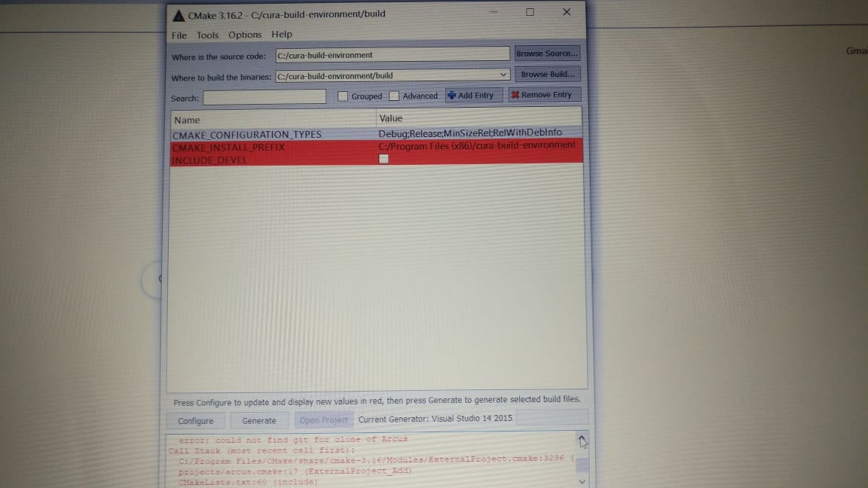Screen dimensions: 868x488
Task: Edit the Debug;Release;MinSizeRel value
Action: [470, 133]
